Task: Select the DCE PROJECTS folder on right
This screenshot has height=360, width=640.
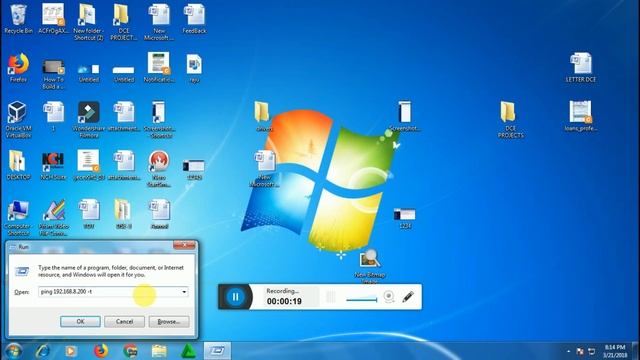Action: (510, 120)
